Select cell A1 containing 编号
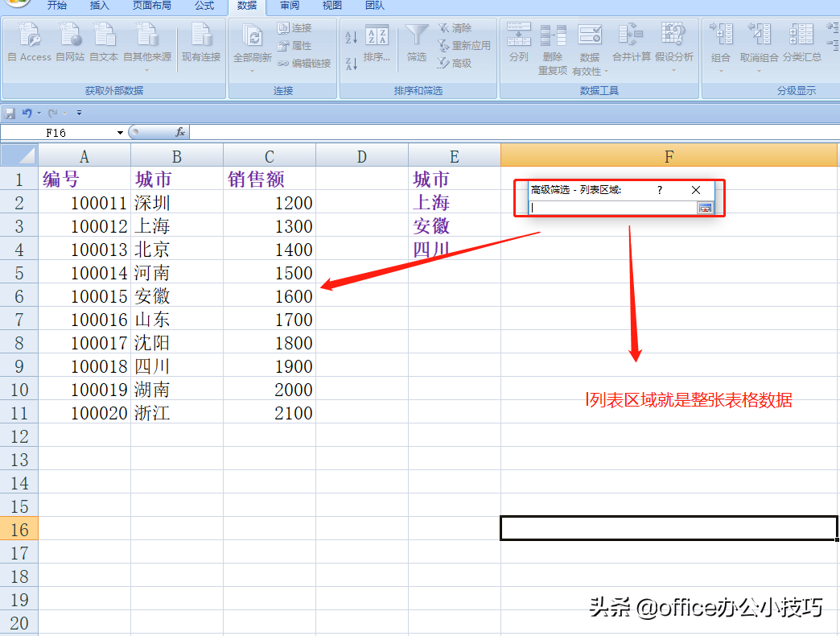The height and width of the screenshot is (636, 840). (84, 179)
